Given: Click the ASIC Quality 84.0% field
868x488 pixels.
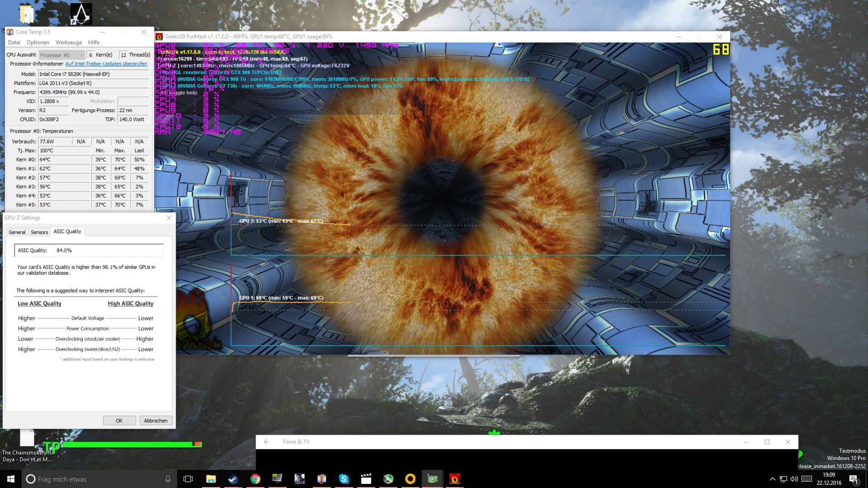Looking at the screenshot, I should tap(89, 251).
